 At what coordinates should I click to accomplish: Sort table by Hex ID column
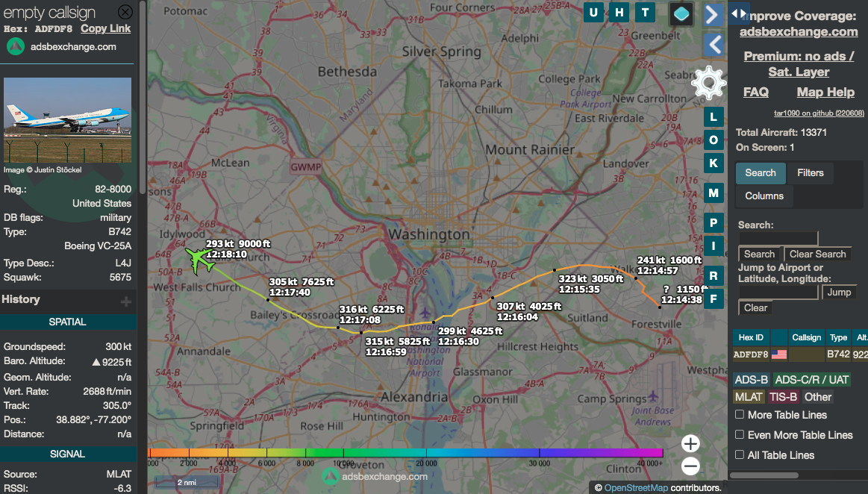tap(751, 337)
